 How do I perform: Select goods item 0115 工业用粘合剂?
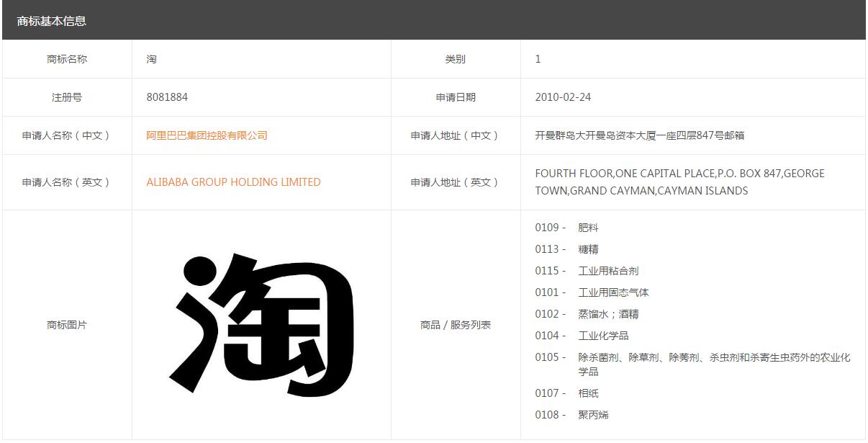coord(587,271)
